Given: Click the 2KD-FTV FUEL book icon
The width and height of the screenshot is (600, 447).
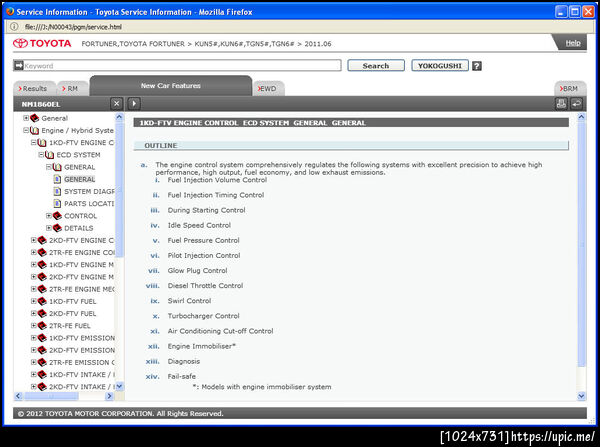Looking at the screenshot, I should 42,313.
